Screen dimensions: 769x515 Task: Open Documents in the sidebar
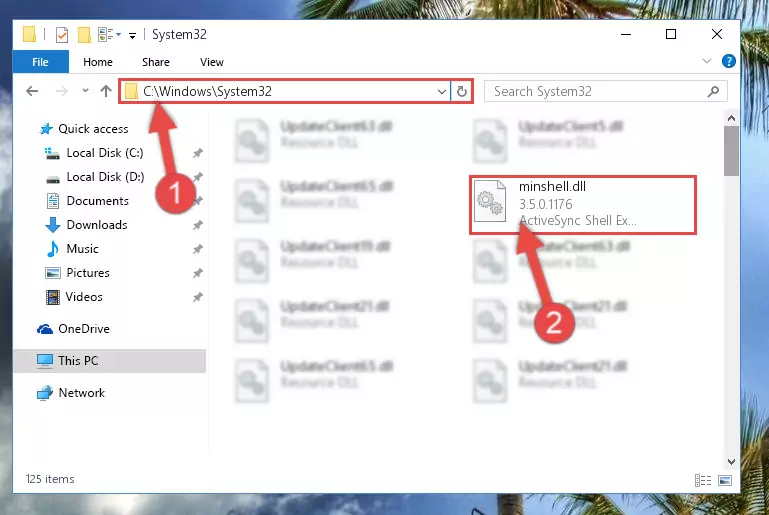pos(98,201)
